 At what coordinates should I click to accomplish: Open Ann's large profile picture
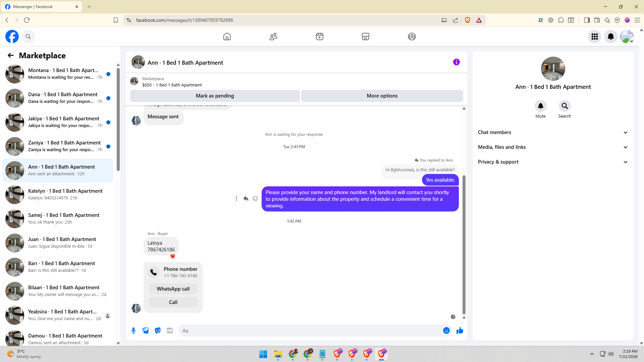point(553,69)
